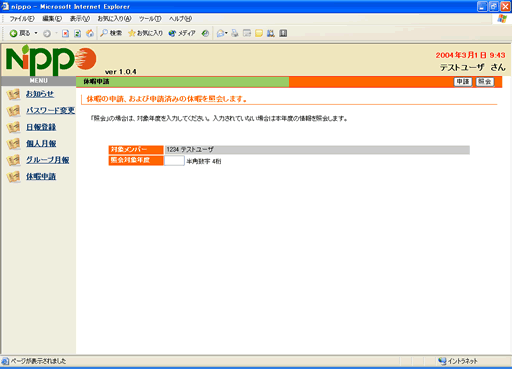Click the last toolbar icon after messenger

(283, 33)
